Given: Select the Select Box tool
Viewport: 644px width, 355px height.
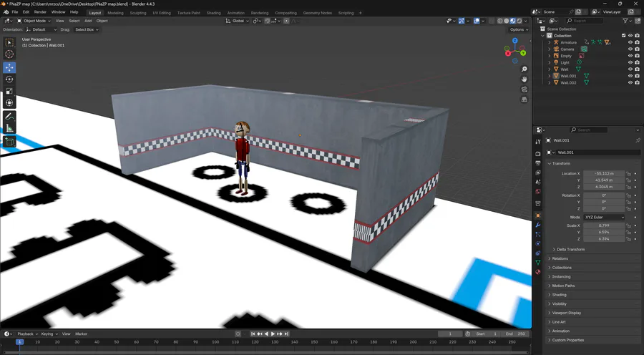Looking at the screenshot, I should click(9, 43).
